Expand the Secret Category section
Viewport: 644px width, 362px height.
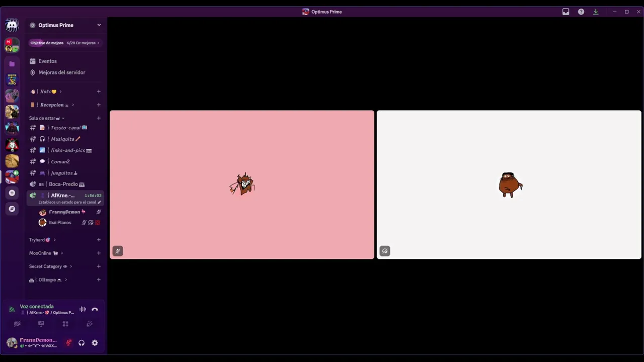(x=51, y=266)
